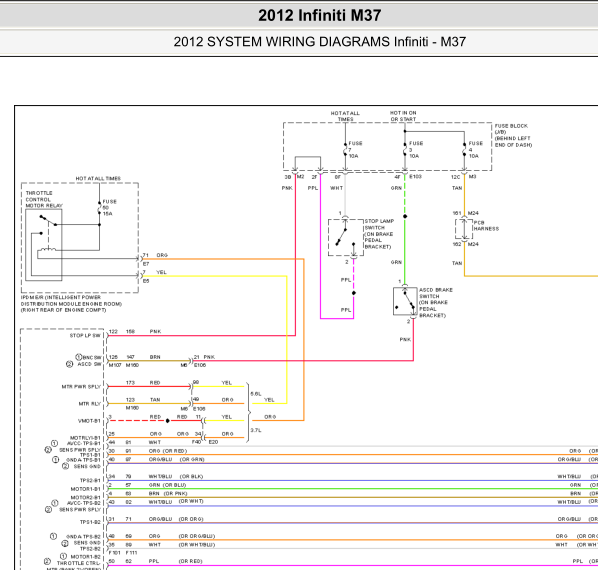Select the "FUSE BLOCK (J/B)" description text
The image size is (598, 570).
[513, 135]
